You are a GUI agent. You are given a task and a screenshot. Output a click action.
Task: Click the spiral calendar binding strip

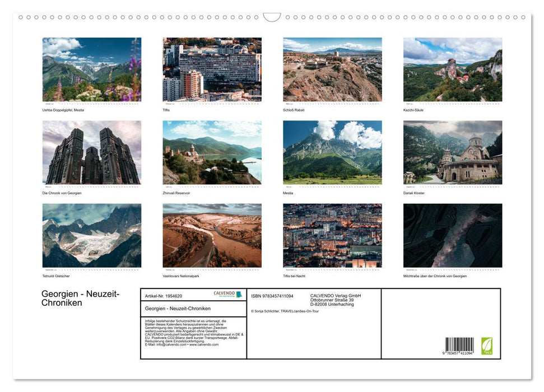272,18
